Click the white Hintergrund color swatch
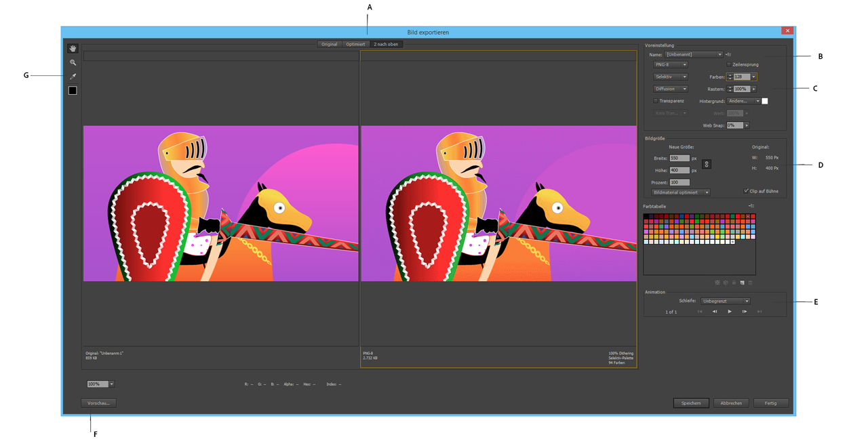 [x=765, y=101]
